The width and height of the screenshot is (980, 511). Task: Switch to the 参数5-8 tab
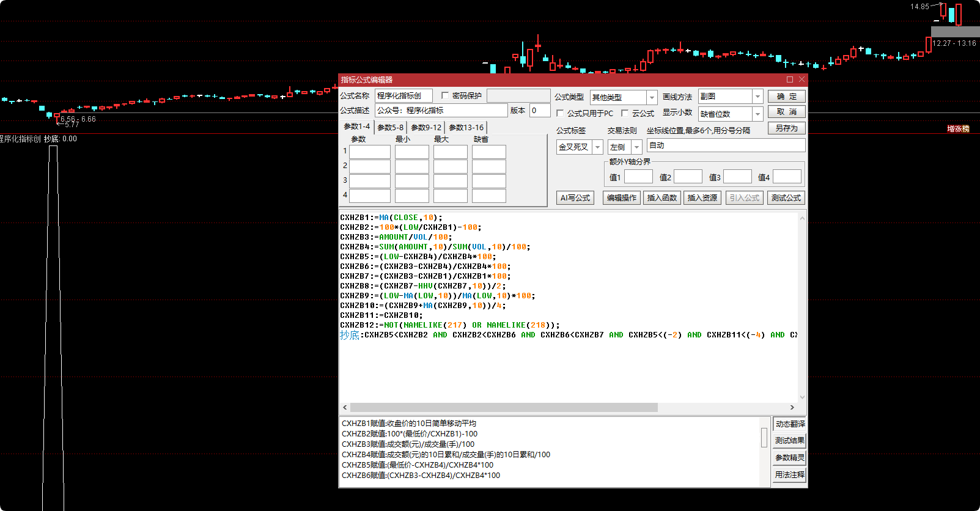click(x=390, y=127)
